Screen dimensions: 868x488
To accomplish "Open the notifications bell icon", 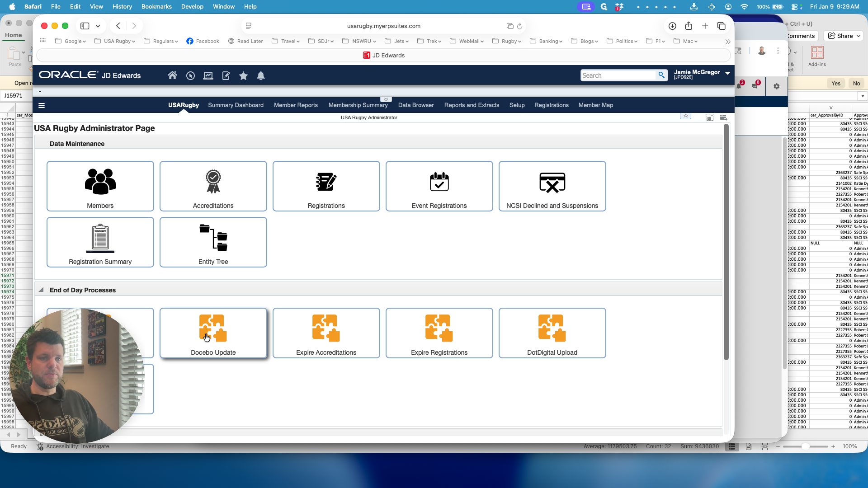I will click(x=261, y=75).
